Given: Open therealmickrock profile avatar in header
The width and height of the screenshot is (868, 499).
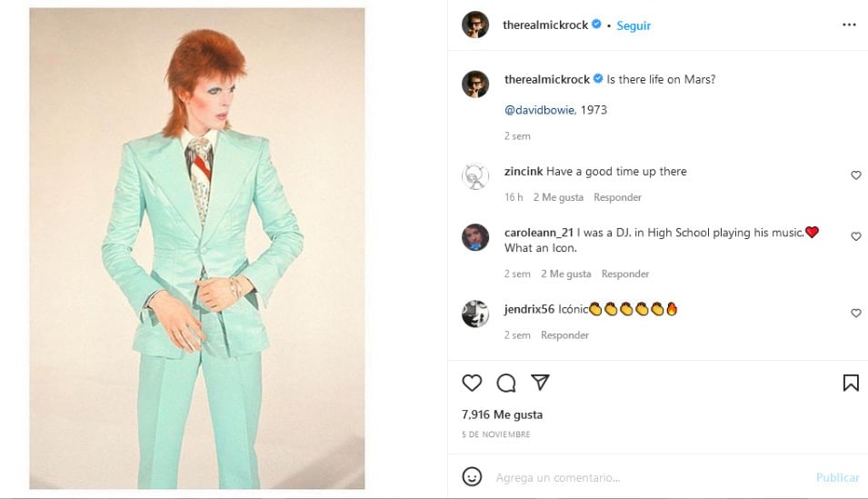Looking at the screenshot, I should pyautogui.click(x=475, y=25).
